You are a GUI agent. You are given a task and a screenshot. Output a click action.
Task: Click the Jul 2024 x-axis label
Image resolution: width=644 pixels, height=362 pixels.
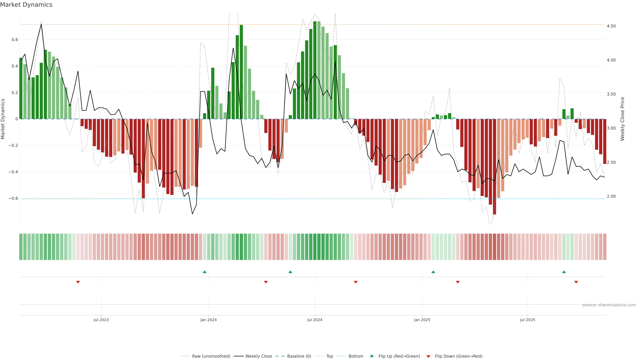coord(315,320)
